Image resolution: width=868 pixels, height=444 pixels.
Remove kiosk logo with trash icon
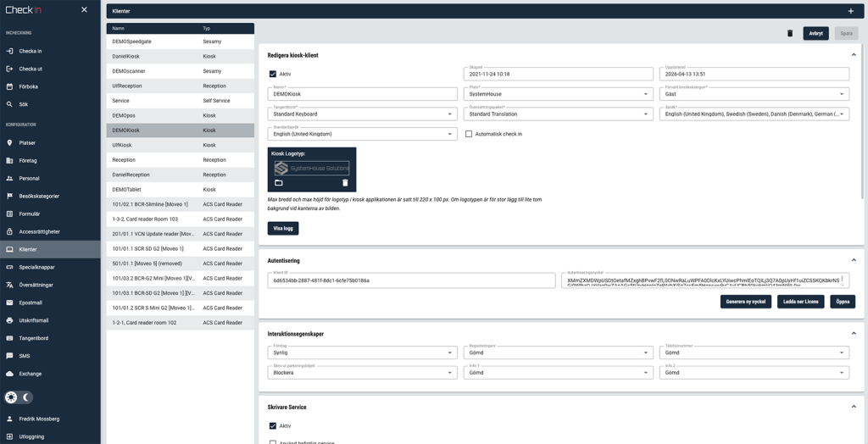coord(346,183)
